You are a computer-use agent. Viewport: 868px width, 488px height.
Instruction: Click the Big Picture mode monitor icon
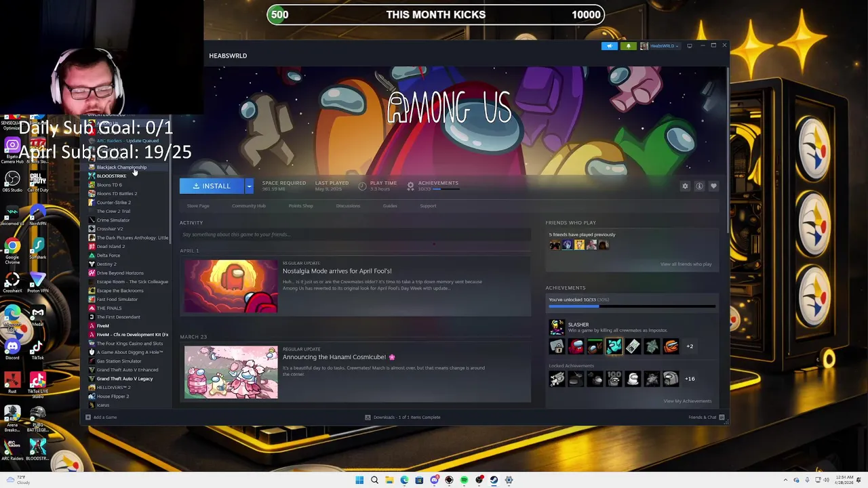[690, 46]
